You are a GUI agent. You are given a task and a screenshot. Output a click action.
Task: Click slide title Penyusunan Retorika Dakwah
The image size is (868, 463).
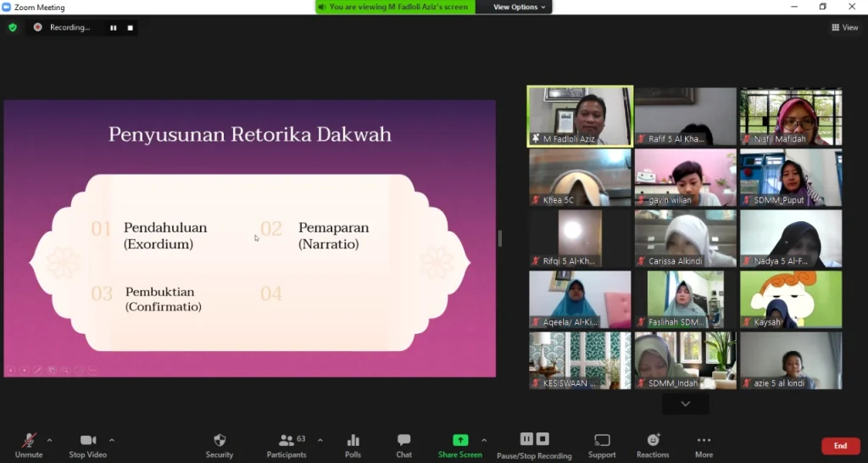click(x=250, y=135)
